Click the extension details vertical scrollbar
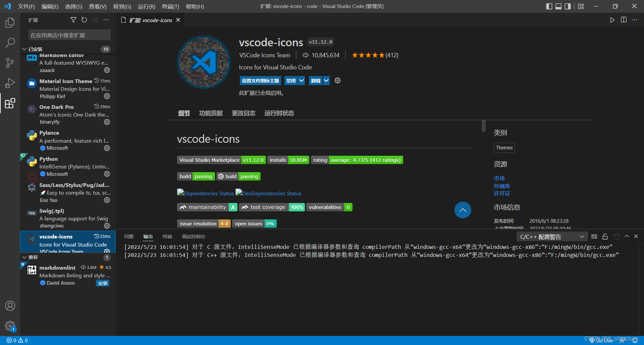This screenshot has width=644, height=345. click(483, 126)
